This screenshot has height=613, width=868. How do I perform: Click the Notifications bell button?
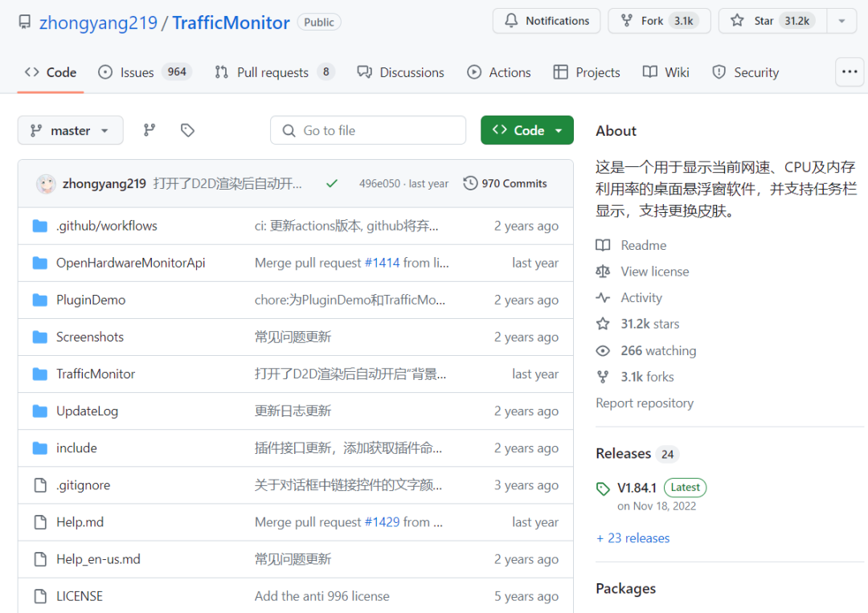point(547,21)
